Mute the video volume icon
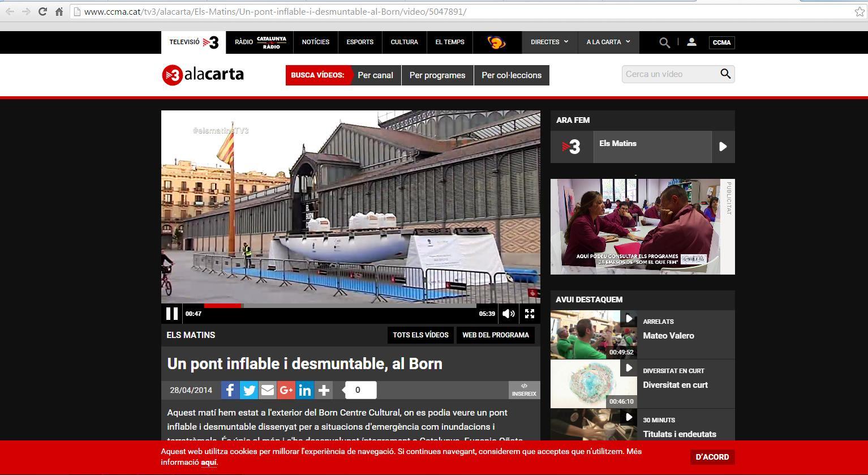The width and height of the screenshot is (868, 475). (x=509, y=314)
